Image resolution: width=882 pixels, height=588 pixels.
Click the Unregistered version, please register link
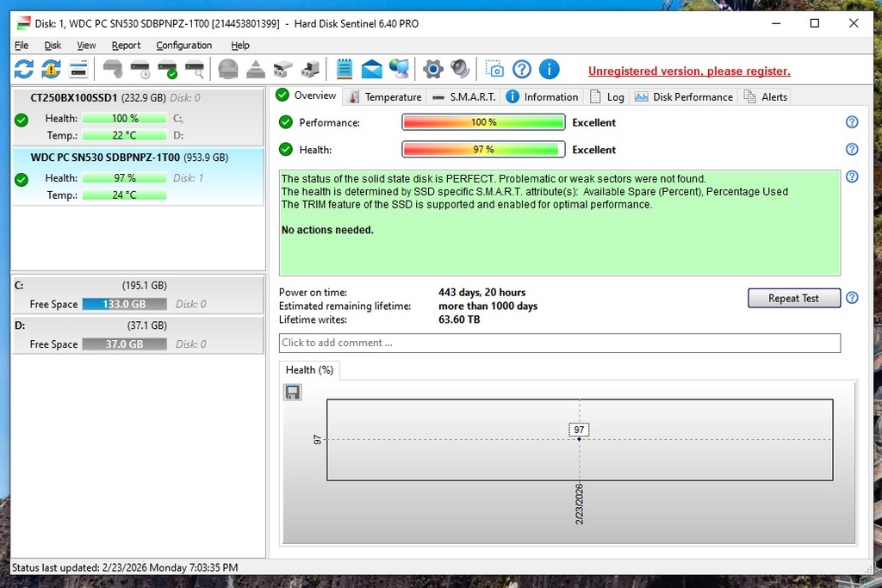(x=689, y=71)
